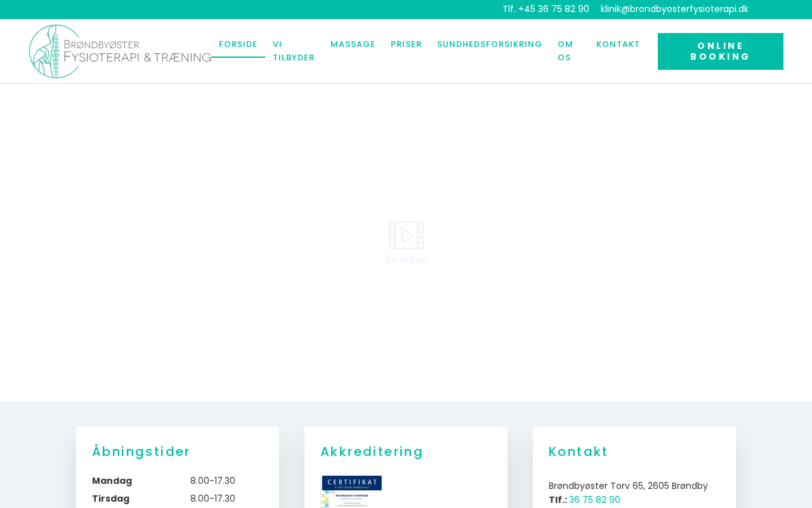The width and height of the screenshot is (812, 508).
Task: Select the address Brøndbyøster Torv 65, 2605 Brøndby
Action: point(628,486)
